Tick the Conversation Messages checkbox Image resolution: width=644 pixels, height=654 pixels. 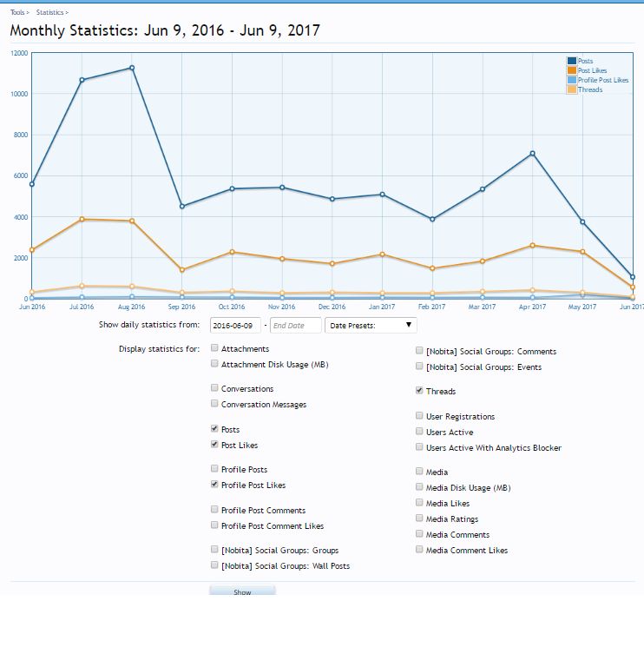[x=214, y=403]
